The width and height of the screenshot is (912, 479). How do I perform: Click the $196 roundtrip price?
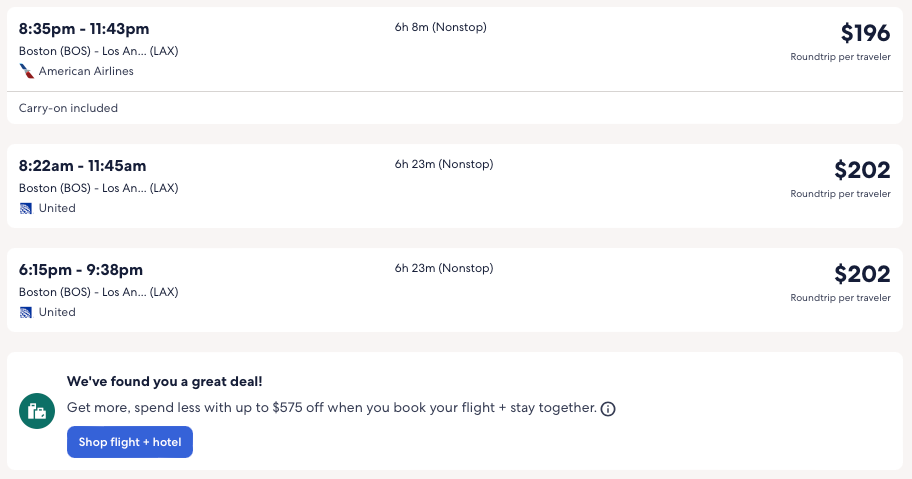point(865,34)
